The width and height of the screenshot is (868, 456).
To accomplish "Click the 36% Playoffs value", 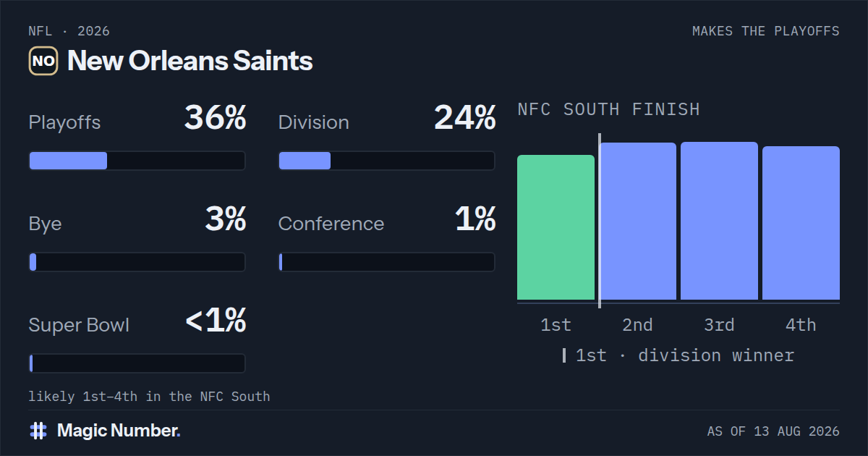I will point(216,118).
